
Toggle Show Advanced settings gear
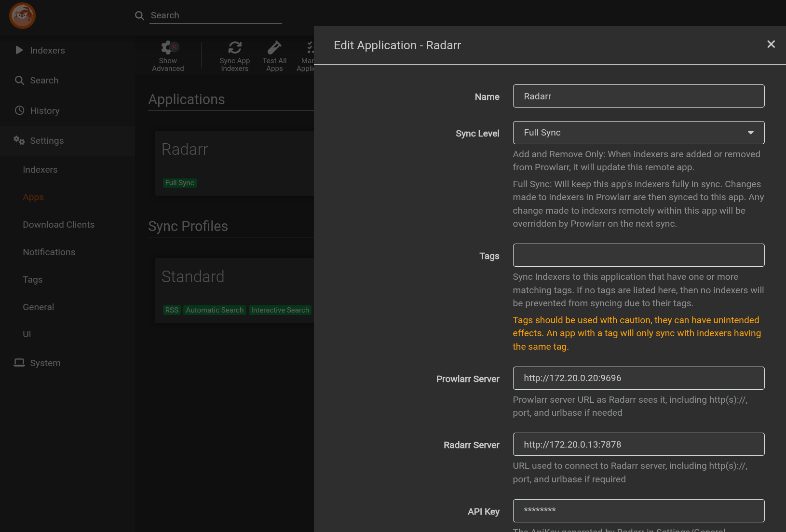[x=168, y=48]
